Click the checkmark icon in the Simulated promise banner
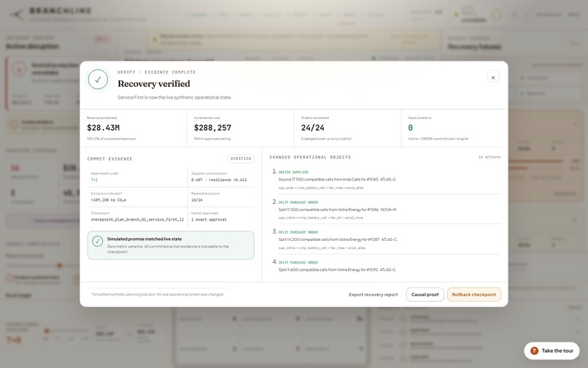 tap(98, 241)
